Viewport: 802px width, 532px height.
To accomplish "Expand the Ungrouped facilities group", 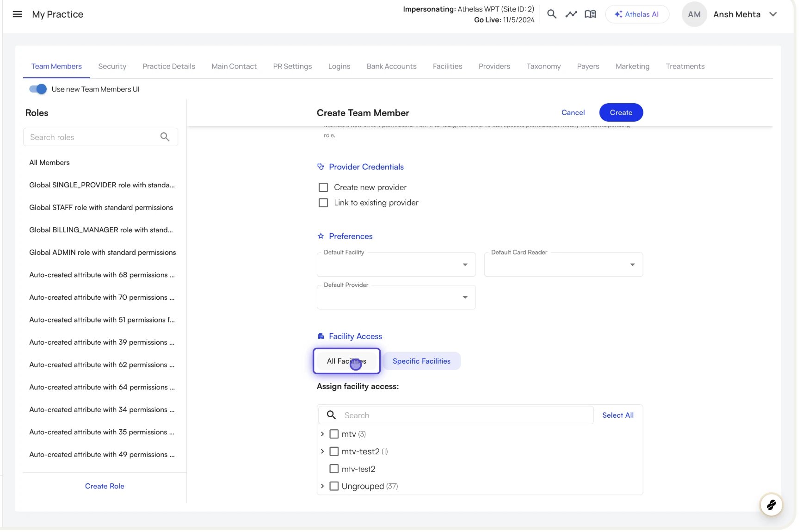I will coord(322,486).
